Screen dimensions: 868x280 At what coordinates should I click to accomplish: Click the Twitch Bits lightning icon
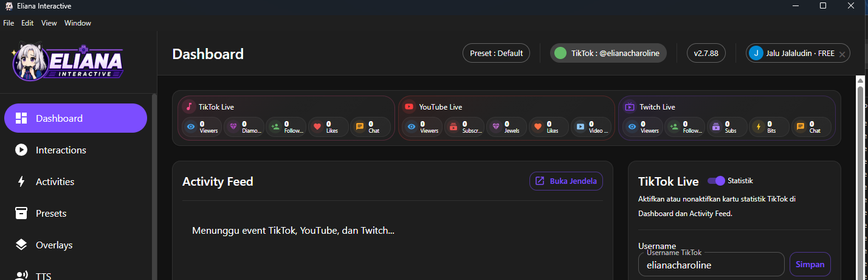coord(758,127)
